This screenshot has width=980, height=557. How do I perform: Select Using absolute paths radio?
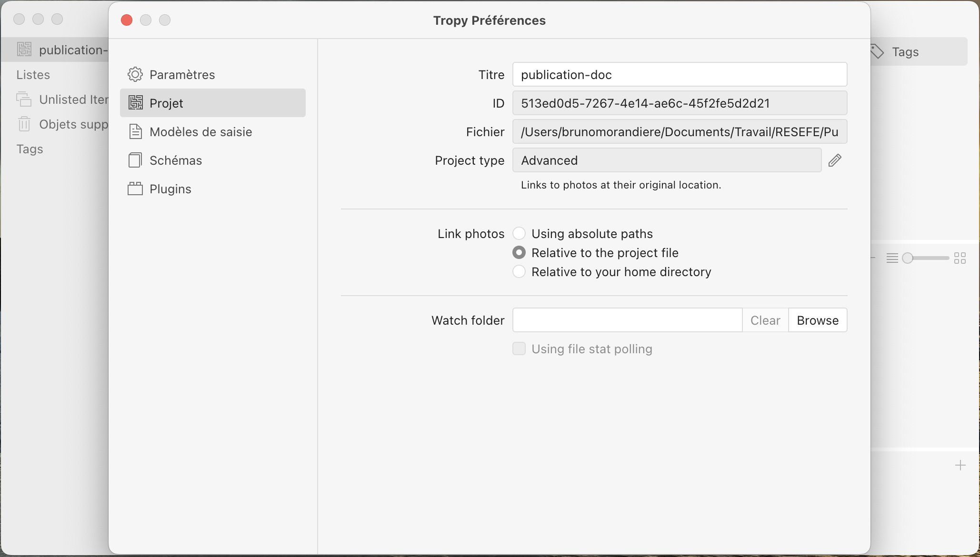(x=519, y=234)
